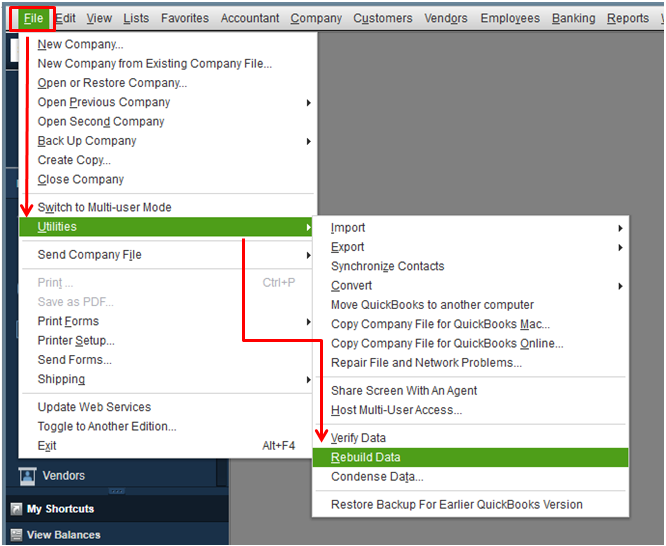Screen dimensions: 666x546
Task: Open the Accountant menu
Action: [x=250, y=18]
